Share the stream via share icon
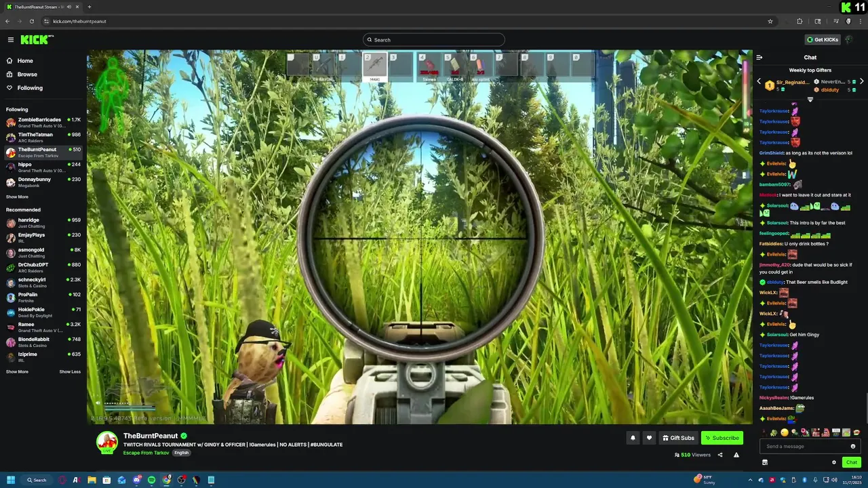 (x=720, y=455)
